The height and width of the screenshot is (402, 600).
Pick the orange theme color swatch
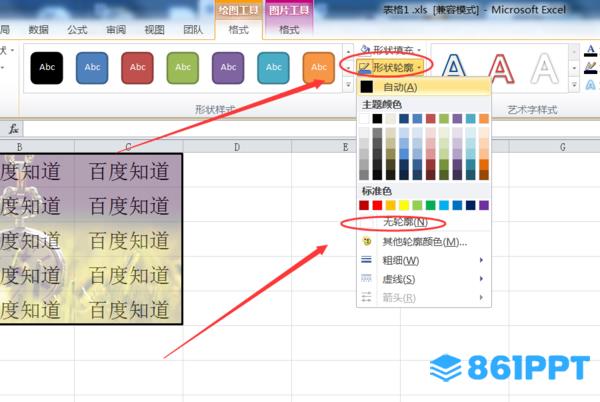pos(484,119)
